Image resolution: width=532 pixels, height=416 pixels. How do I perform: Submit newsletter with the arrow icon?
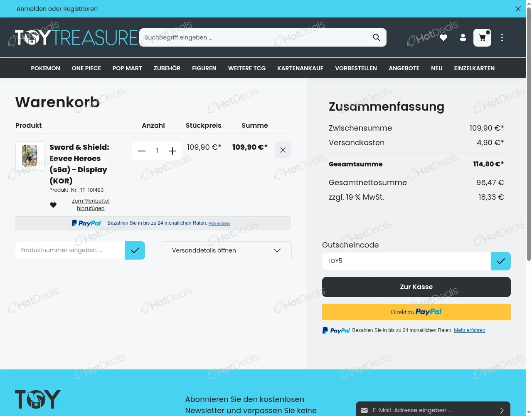point(502,411)
